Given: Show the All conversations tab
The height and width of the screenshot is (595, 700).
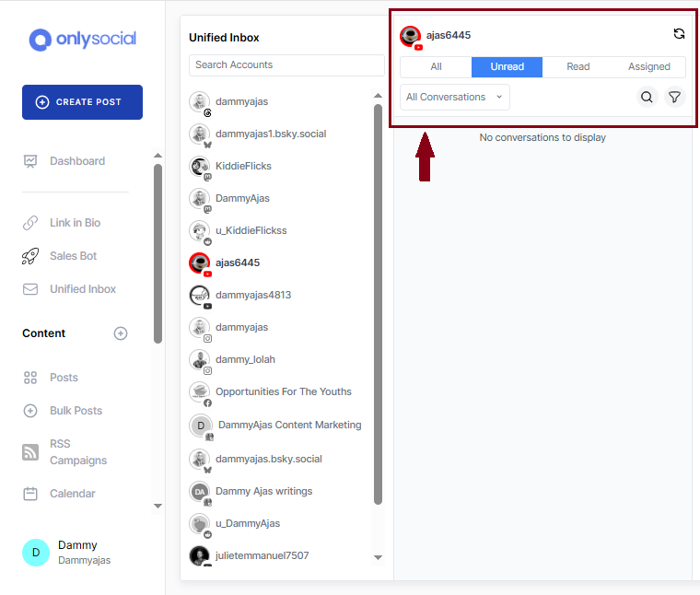Looking at the screenshot, I should coord(436,67).
